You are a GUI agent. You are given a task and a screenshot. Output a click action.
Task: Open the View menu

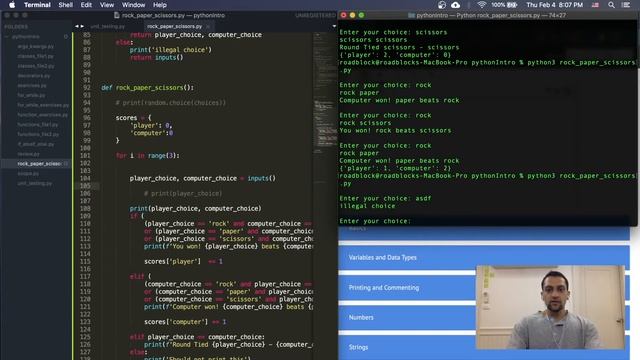coord(107,5)
